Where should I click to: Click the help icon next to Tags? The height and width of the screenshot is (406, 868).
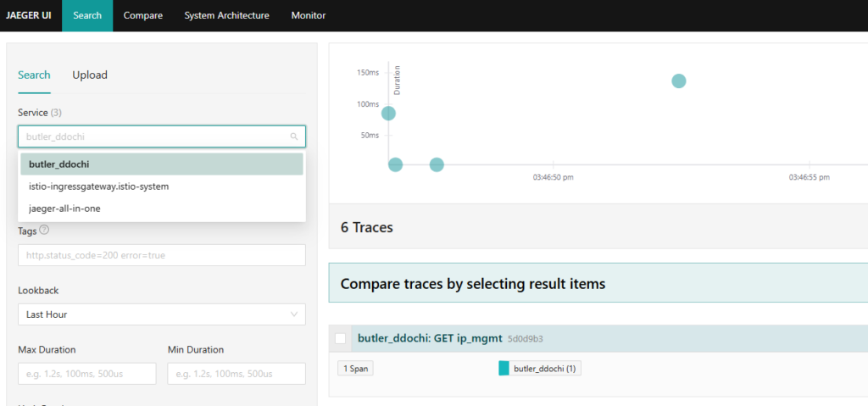tap(44, 230)
